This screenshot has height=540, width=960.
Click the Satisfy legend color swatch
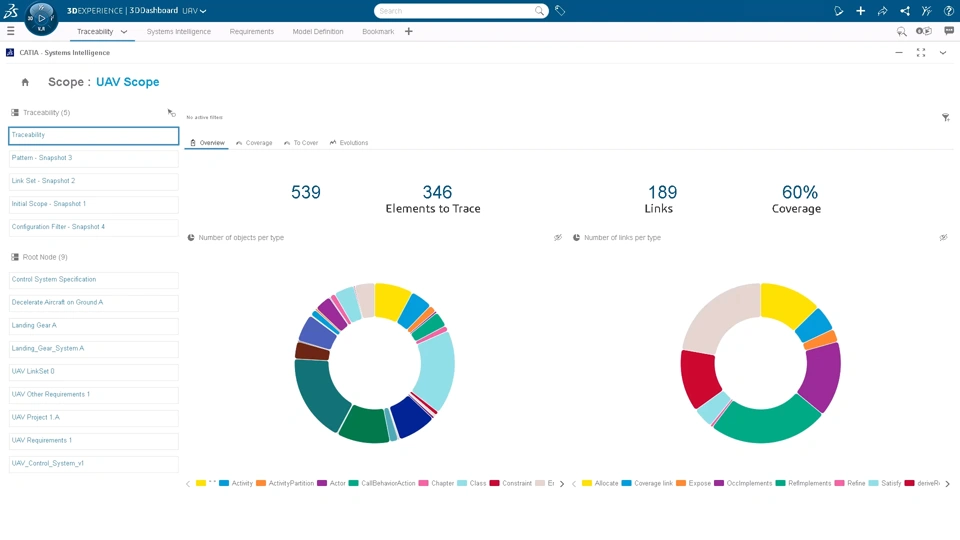(x=874, y=483)
